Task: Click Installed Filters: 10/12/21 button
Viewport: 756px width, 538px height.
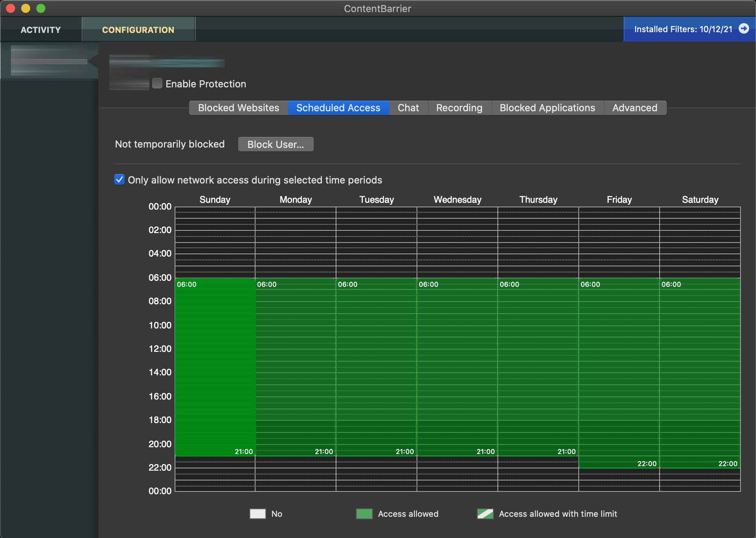Action: pos(689,29)
